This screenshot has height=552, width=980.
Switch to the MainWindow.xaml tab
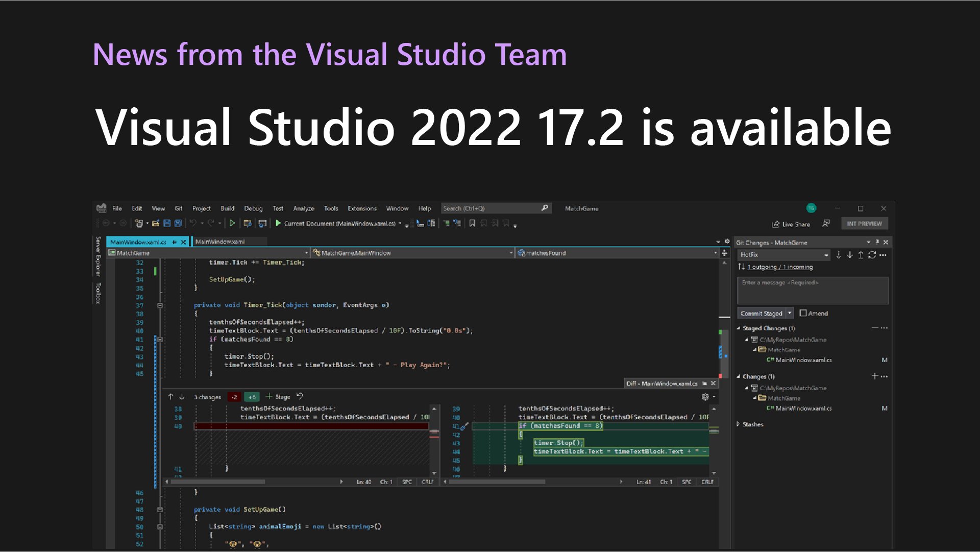pos(221,241)
